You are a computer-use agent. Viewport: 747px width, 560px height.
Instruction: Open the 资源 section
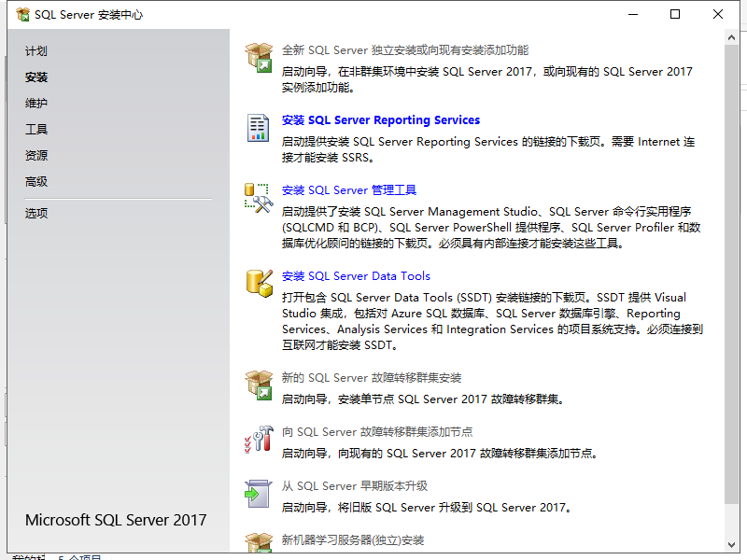[x=35, y=155]
